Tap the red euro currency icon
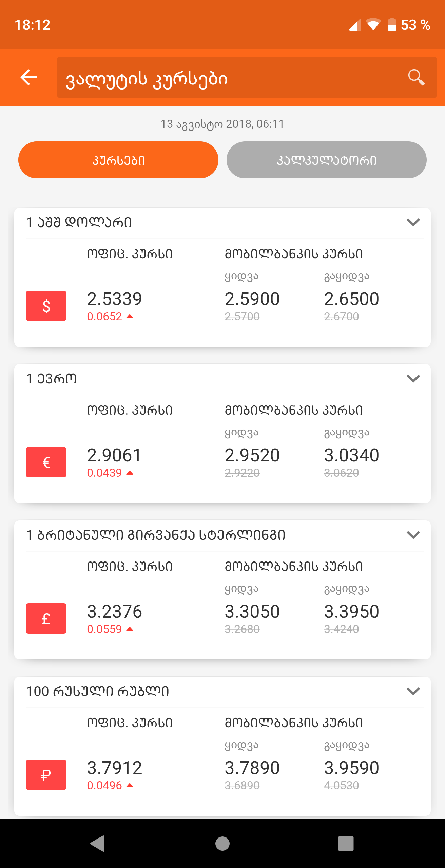The height and width of the screenshot is (868, 445). pos(46,462)
